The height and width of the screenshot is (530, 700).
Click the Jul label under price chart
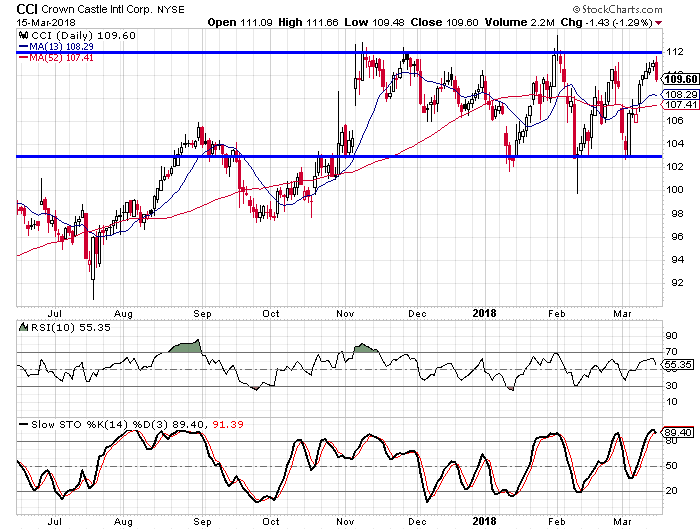tap(54, 314)
